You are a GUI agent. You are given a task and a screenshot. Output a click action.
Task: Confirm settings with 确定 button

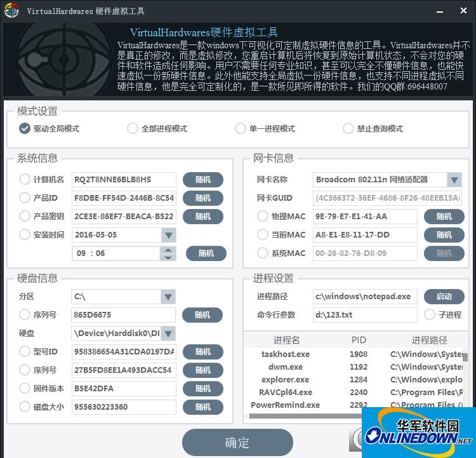pos(237,443)
